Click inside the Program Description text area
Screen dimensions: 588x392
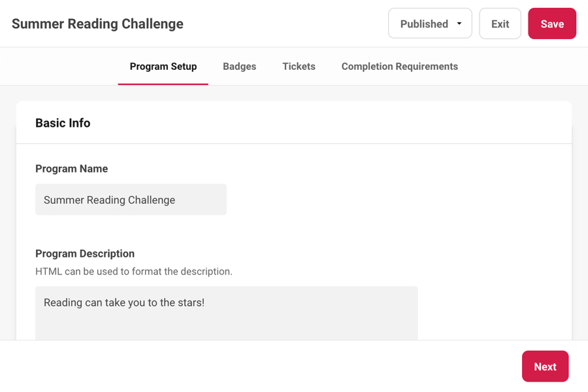pyautogui.click(x=226, y=312)
